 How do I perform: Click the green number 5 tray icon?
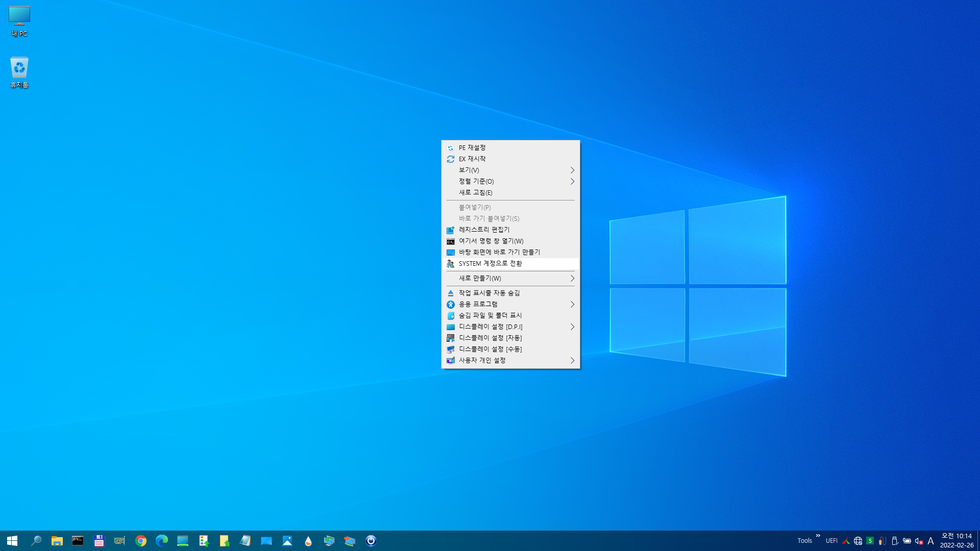coord(870,541)
